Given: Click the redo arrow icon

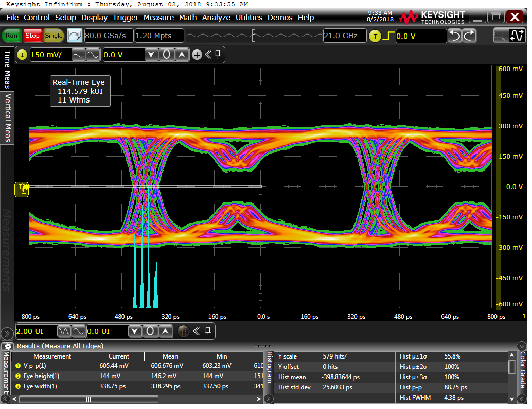Looking at the screenshot, I should 469,36.
